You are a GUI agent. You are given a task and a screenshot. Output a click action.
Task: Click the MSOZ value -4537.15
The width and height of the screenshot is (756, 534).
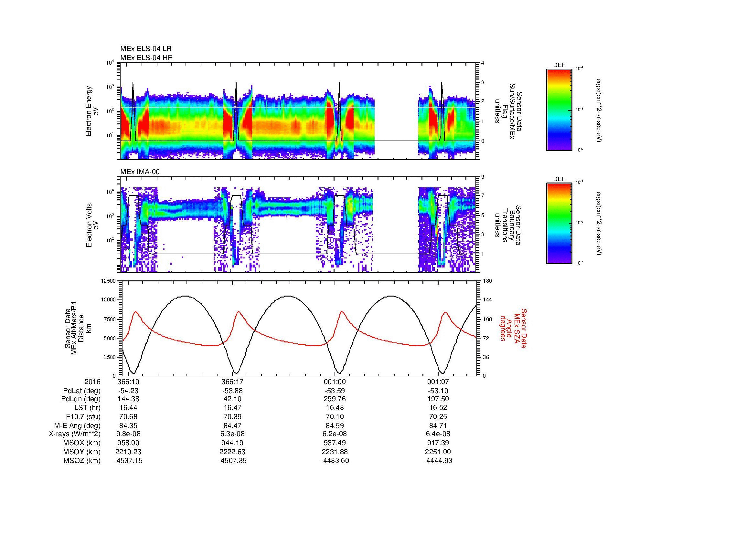[128, 461]
